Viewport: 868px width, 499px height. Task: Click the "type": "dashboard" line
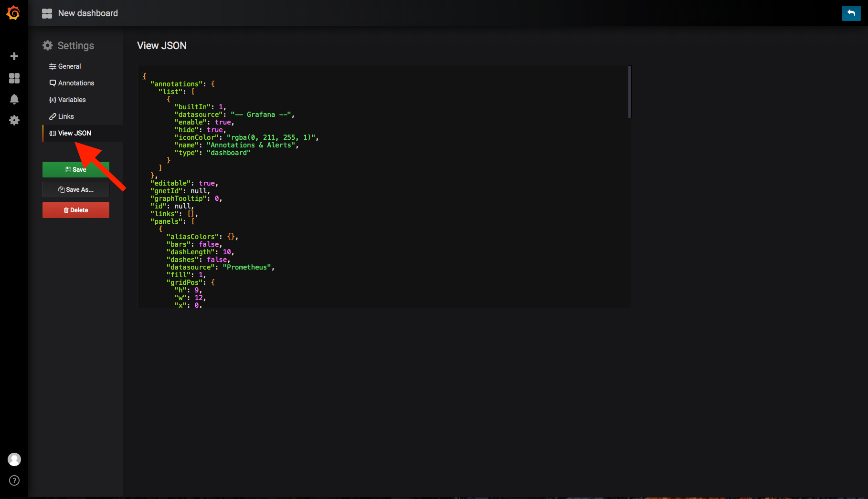212,153
